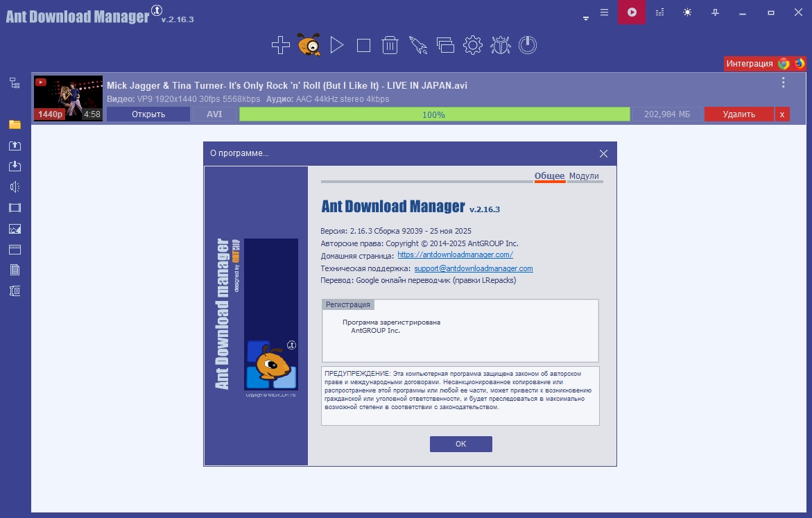Viewport: 812px width, 518px height.
Task: Stop download with the square icon
Action: tap(363, 46)
